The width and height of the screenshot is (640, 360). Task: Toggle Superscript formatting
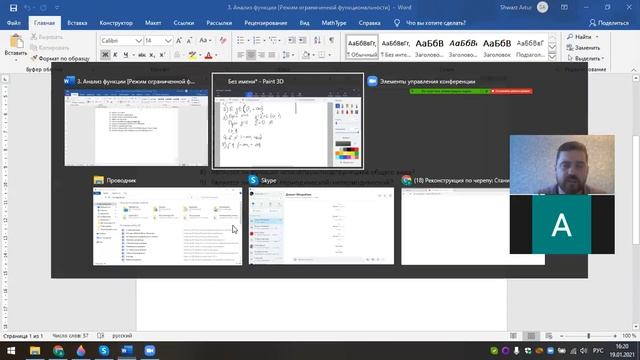pos(162,55)
